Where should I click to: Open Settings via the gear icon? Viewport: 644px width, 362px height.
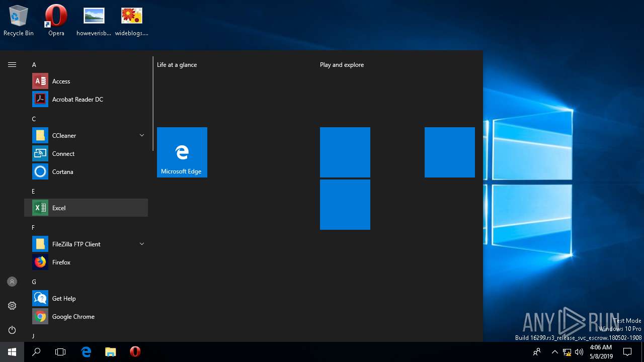12,306
